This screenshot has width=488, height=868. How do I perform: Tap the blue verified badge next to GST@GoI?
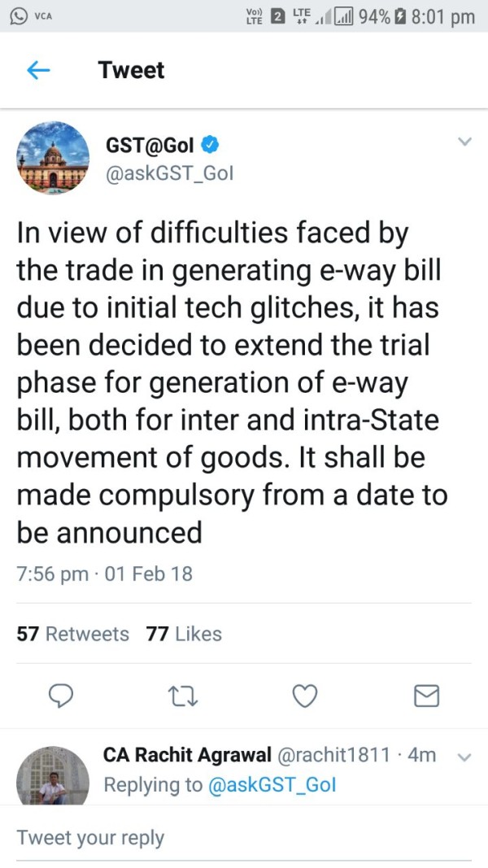pyautogui.click(x=210, y=146)
